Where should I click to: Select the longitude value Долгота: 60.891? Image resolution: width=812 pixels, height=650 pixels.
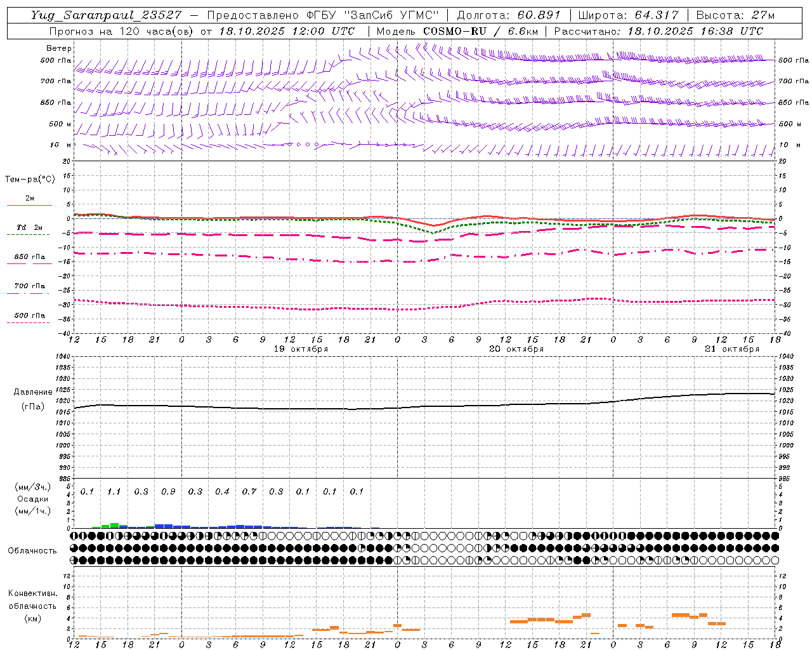click(509, 15)
